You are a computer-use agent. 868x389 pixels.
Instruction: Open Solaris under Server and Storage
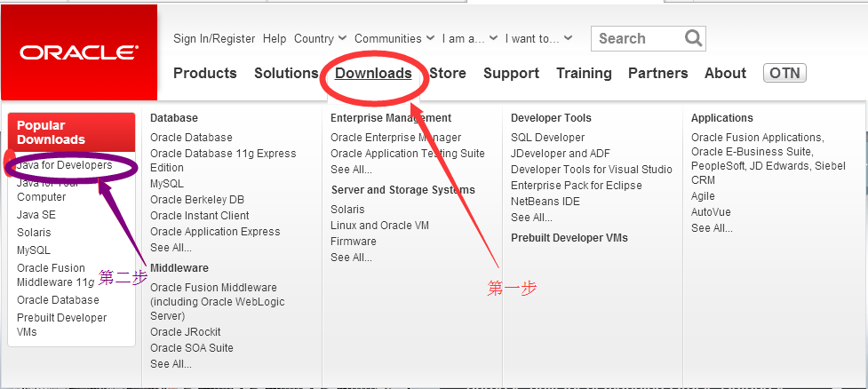(347, 210)
